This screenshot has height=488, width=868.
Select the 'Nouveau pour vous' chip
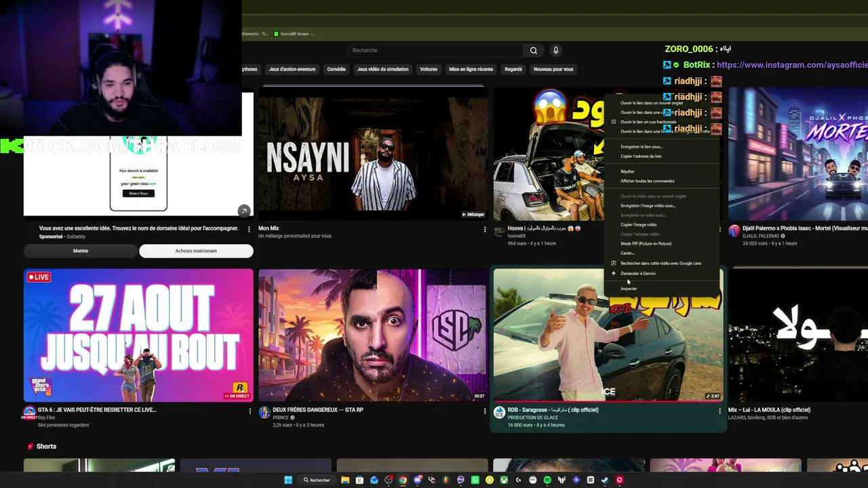(553, 69)
